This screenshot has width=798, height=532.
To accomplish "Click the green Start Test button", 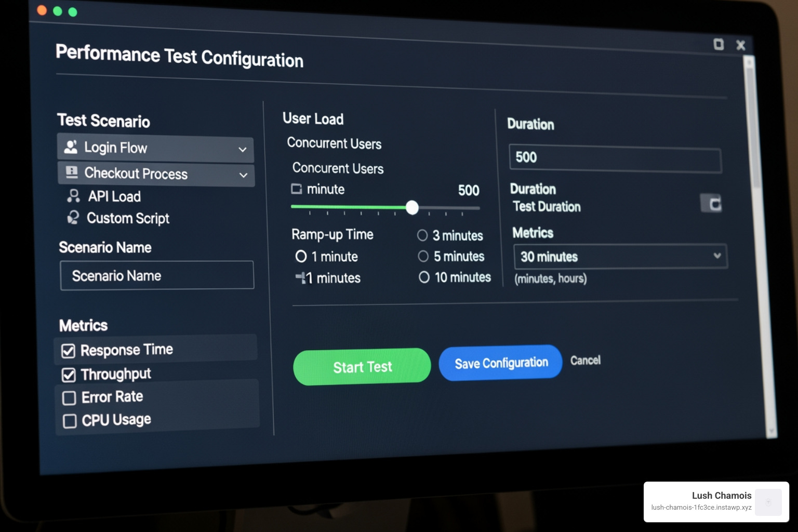I will (362, 367).
